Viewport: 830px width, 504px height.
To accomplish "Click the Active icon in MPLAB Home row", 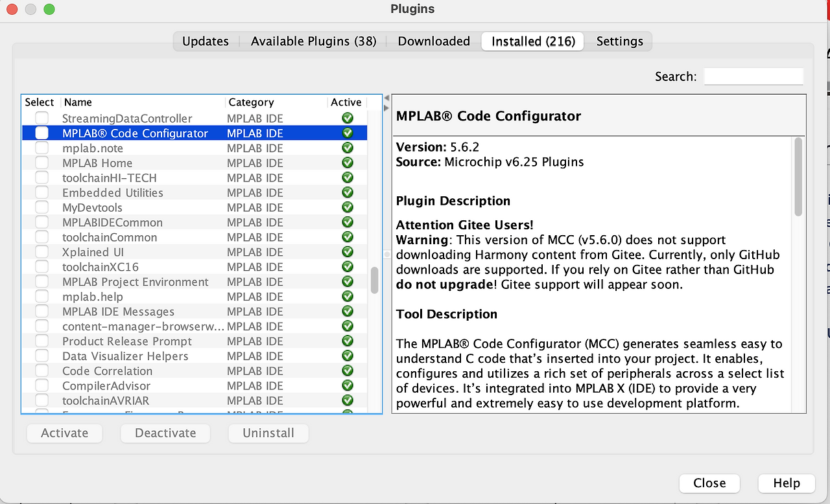I will point(348,163).
